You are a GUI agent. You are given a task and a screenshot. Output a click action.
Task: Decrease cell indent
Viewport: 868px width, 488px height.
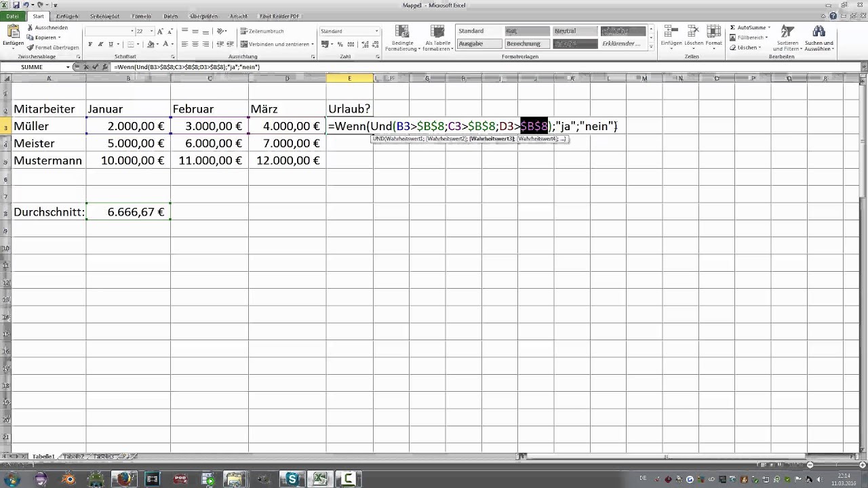pyautogui.click(x=220, y=44)
